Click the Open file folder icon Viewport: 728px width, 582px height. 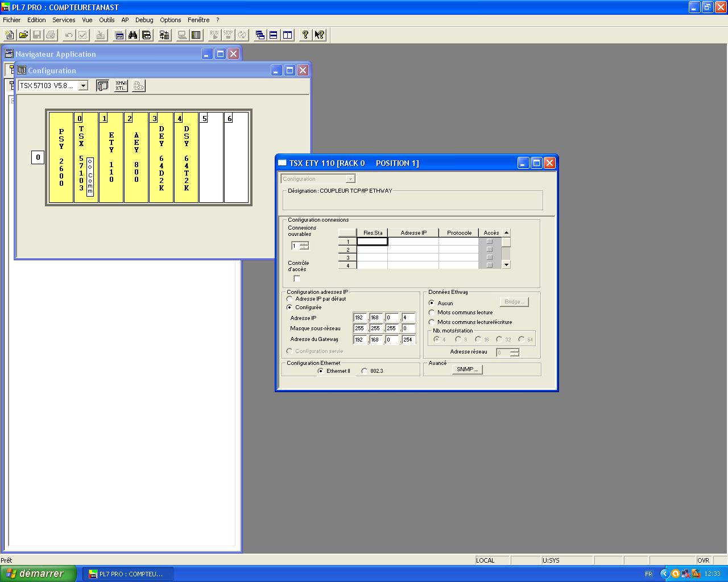pyautogui.click(x=23, y=35)
